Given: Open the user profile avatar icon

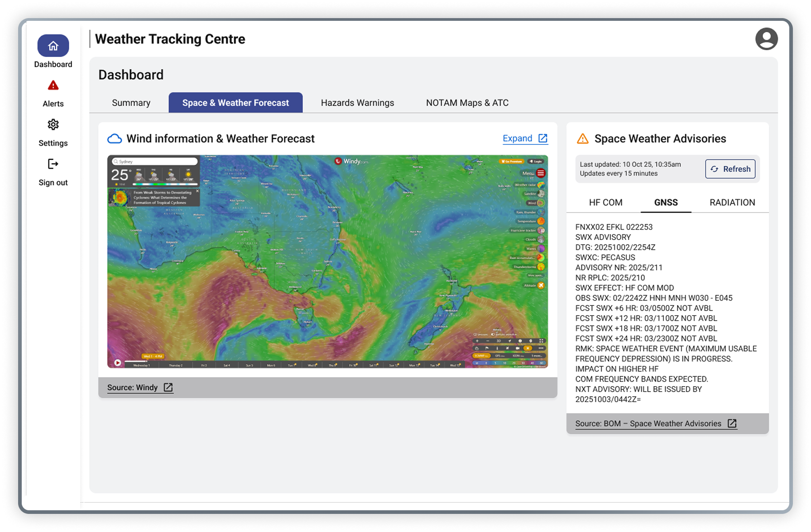Looking at the screenshot, I should click(766, 39).
